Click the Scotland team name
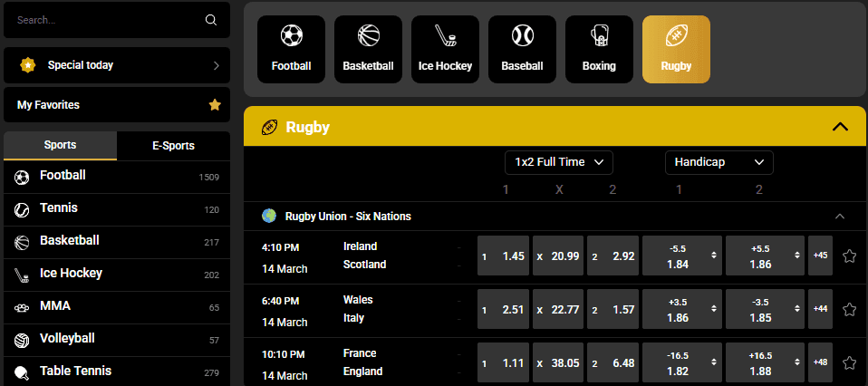 [x=364, y=265]
